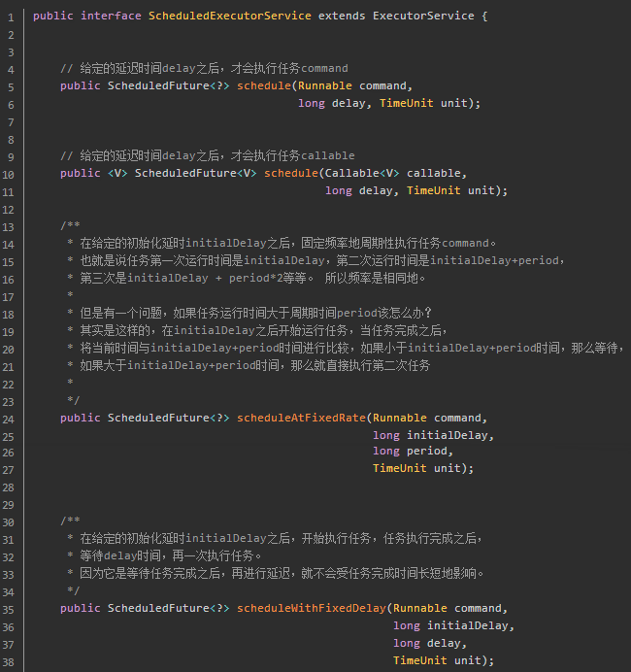631x672 pixels.
Task: Click line number 35 in gutter
Action: click(x=8, y=610)
